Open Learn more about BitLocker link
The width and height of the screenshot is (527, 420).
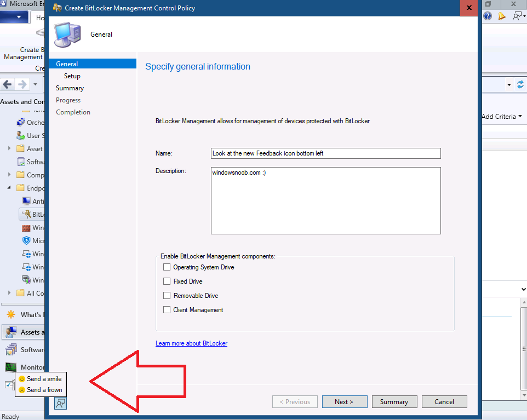[x=191, y=343]
